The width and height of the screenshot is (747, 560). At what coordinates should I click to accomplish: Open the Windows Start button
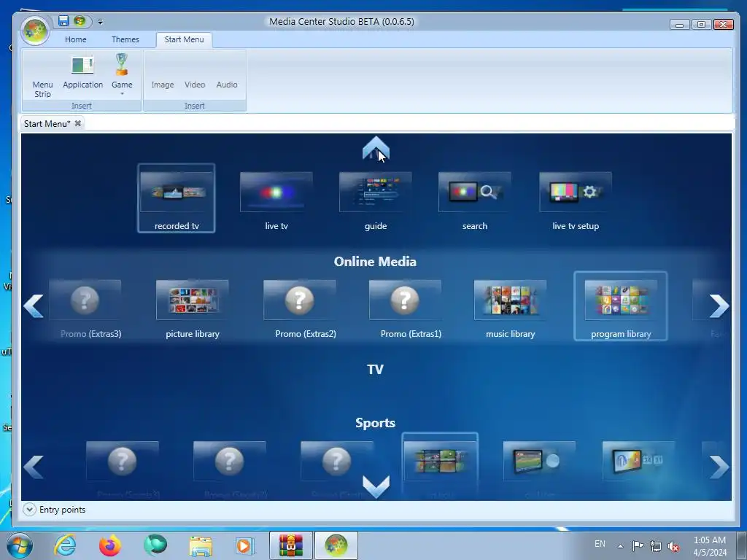20,545
